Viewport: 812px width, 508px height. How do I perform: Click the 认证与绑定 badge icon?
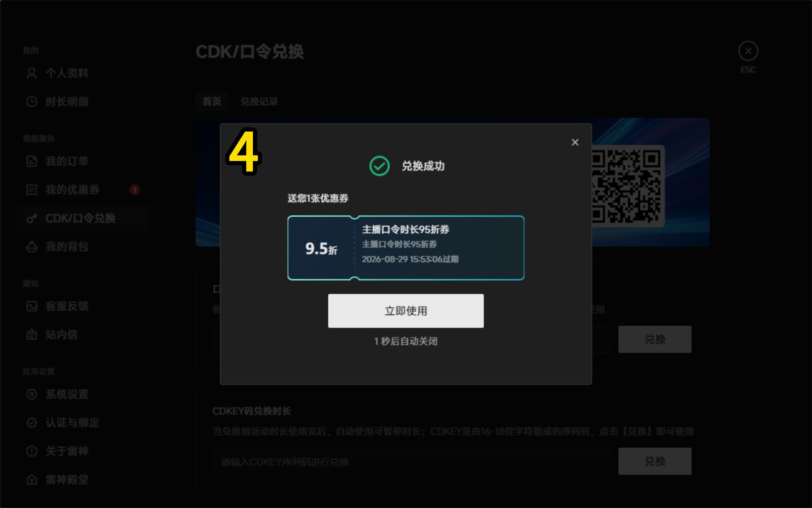point(32,423)
